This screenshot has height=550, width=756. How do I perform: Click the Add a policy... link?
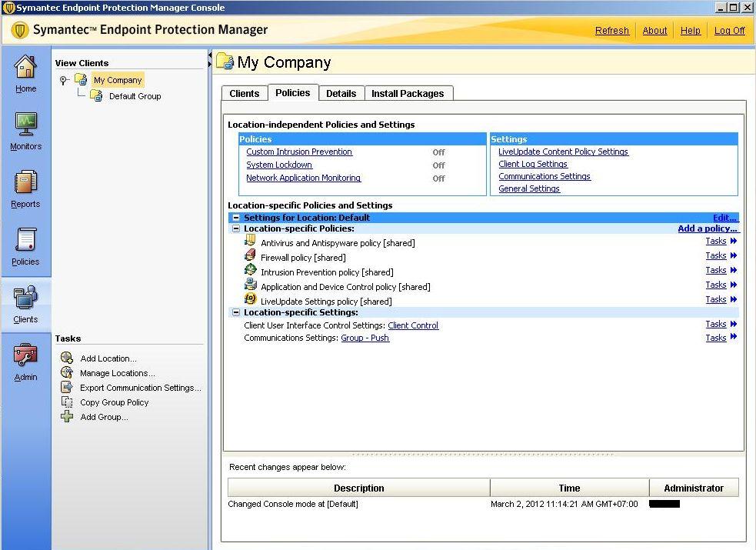pos(708,228)
